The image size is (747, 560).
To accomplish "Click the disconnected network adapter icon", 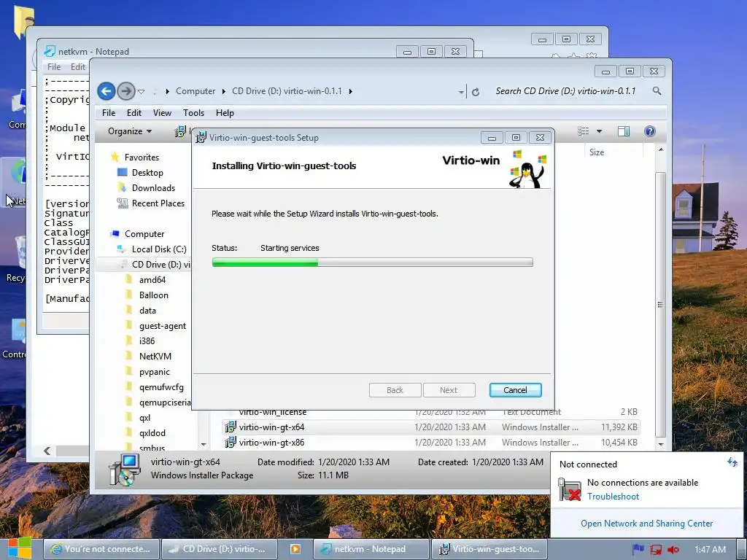I will click(569, 489).
